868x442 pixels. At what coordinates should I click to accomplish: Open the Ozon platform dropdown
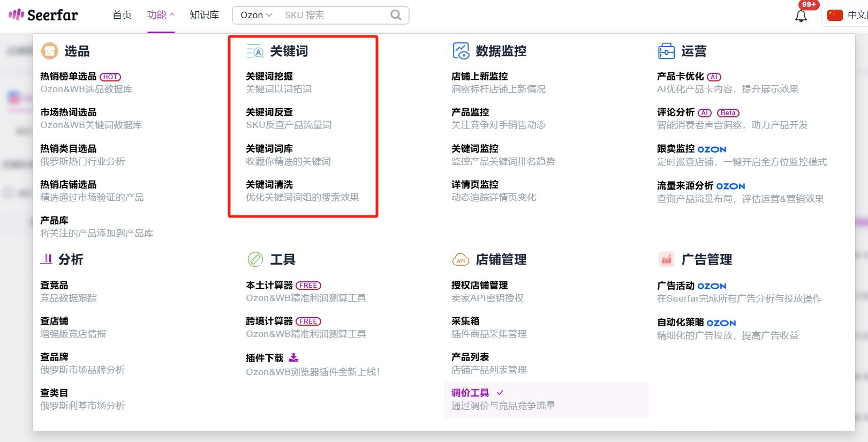point(256,15)
